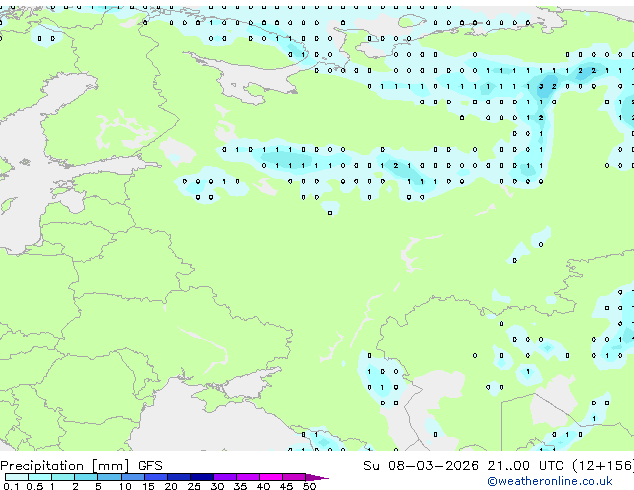Select the 5–10 mm legend color swatch
The height and width of the screenshot is (490, 634).
click(x=109, y=477)
